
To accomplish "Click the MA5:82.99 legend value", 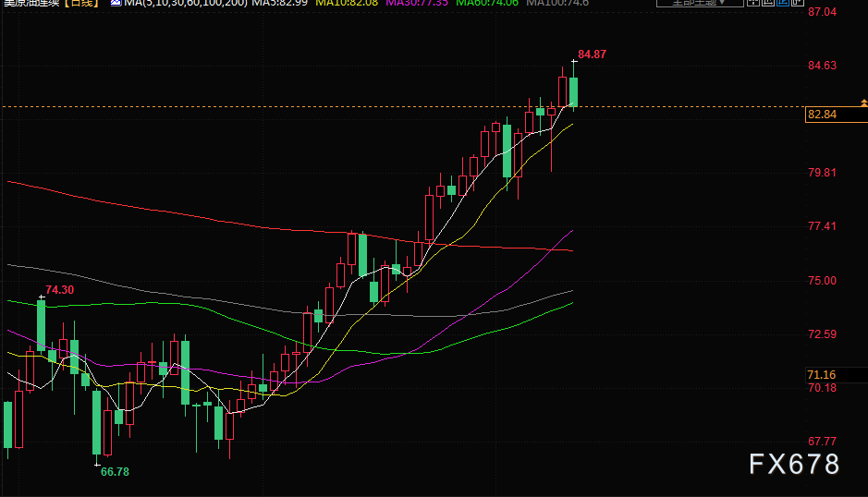I will (279, 3).
